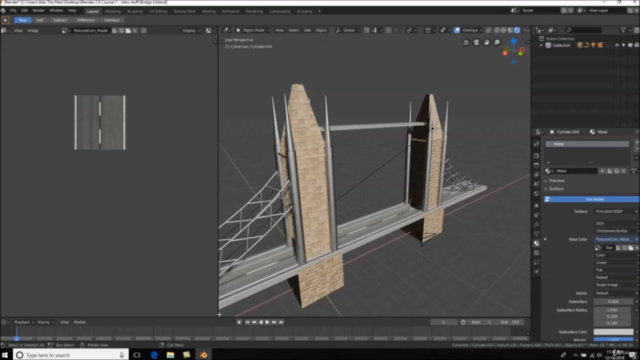Open the Output properties tab icon

(536, 165)
